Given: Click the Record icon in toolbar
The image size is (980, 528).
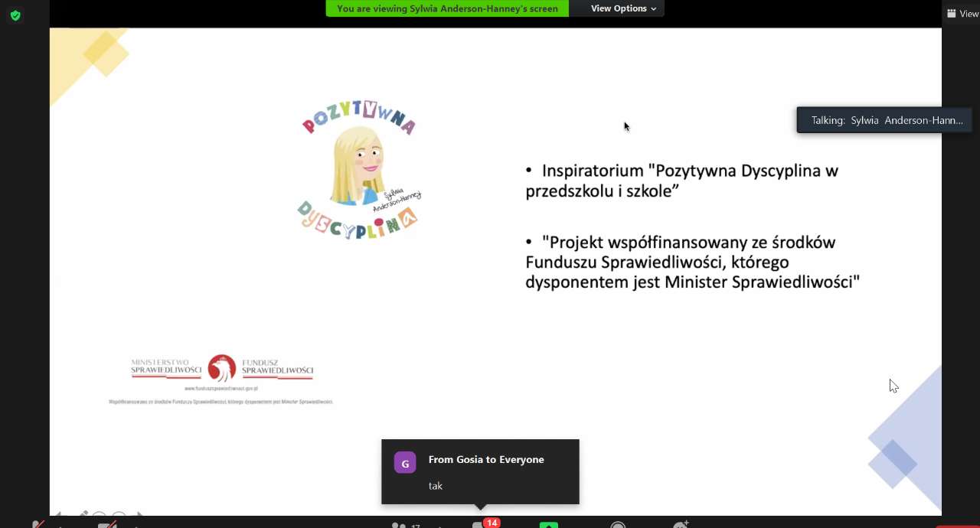Looking at the screenshot, I should [618, 525].
